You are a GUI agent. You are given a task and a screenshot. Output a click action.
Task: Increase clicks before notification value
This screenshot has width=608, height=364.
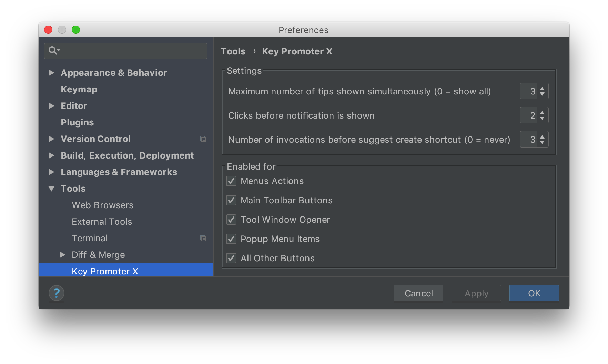pos(542,113)
